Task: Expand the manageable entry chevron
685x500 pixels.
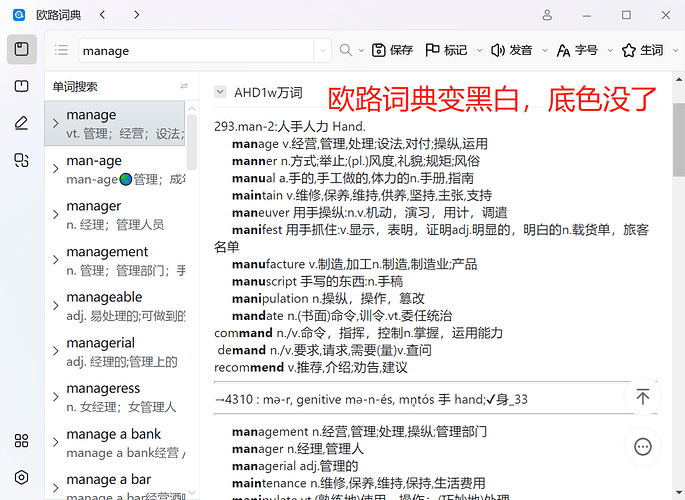Action: (x=55, y=306)
